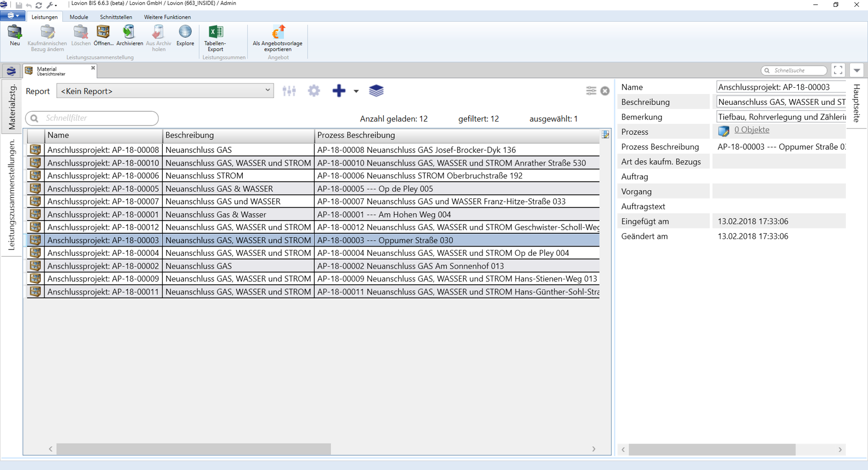Open the Report combo box

(x=165, y=91)
